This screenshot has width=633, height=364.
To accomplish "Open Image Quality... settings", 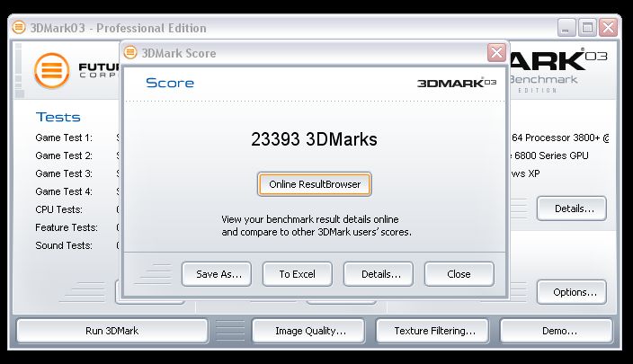I will click(x=308, y=331).
